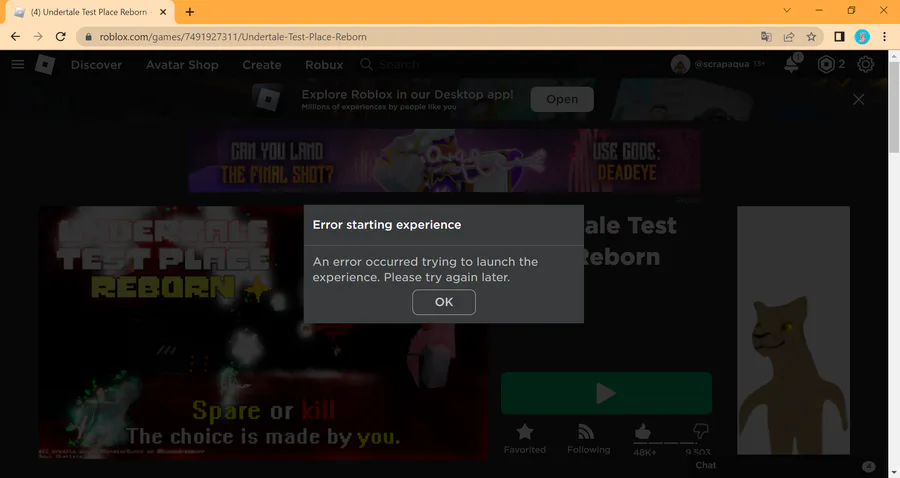Open the Robux page
This screenshot has width=900, height=478.
coord(324,65)
